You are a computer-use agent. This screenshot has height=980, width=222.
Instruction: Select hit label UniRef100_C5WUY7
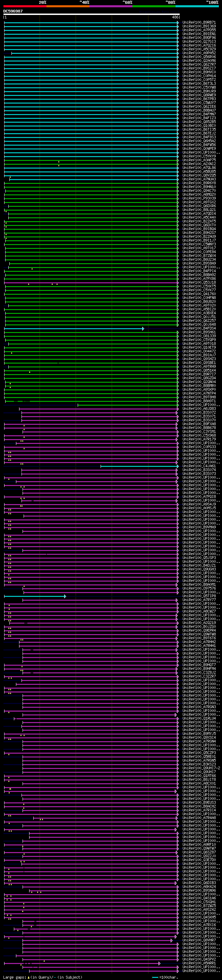pyautogui.click(x=199, y=103)
